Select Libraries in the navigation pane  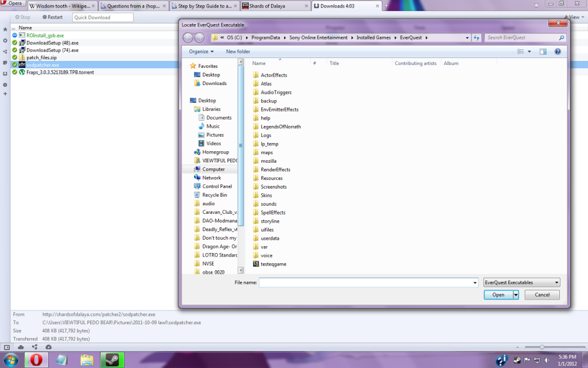(x=211, y=109)
